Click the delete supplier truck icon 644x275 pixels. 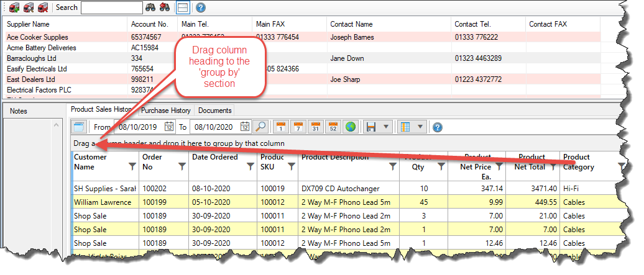(x=42, y=7)
